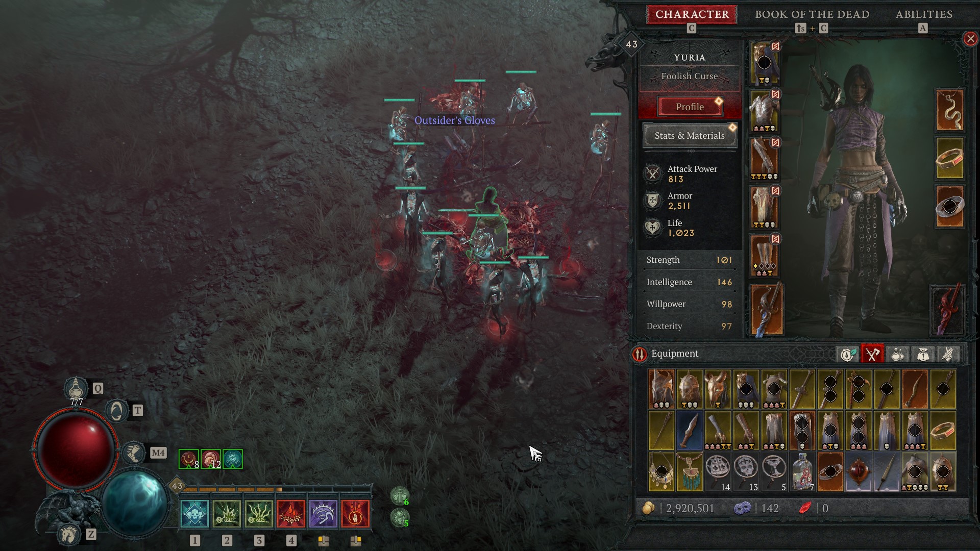Viewport: 980px width, 551px height.
Task: Click the corpse explosion skill icon
Action: pyautogui.click(x=228, y=514)
